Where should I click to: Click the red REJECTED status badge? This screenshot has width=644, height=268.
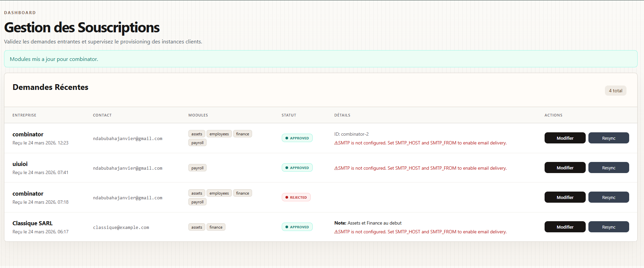(296, 197)
